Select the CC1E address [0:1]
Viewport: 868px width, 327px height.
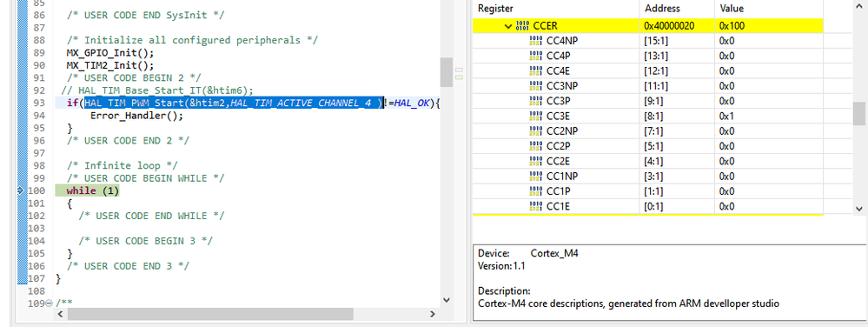pyautogui.click(x=653, y=206)
